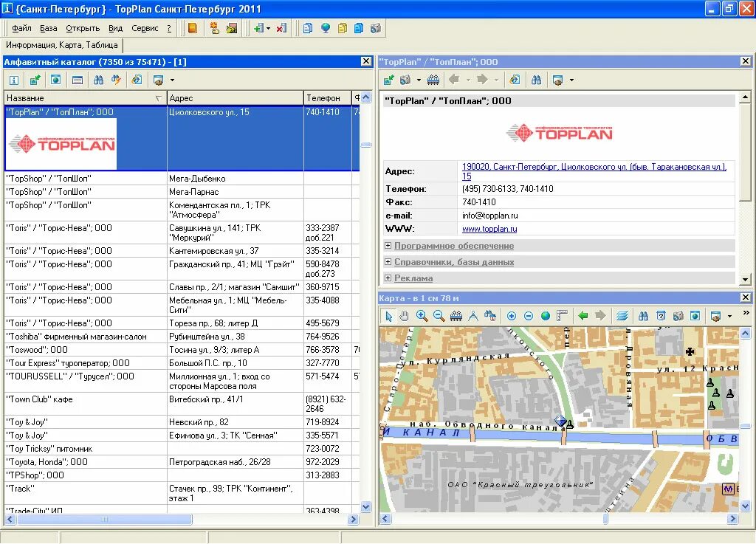756x544 pixels.
Task: Open map layers stack icon
Action: pos(622,316)
